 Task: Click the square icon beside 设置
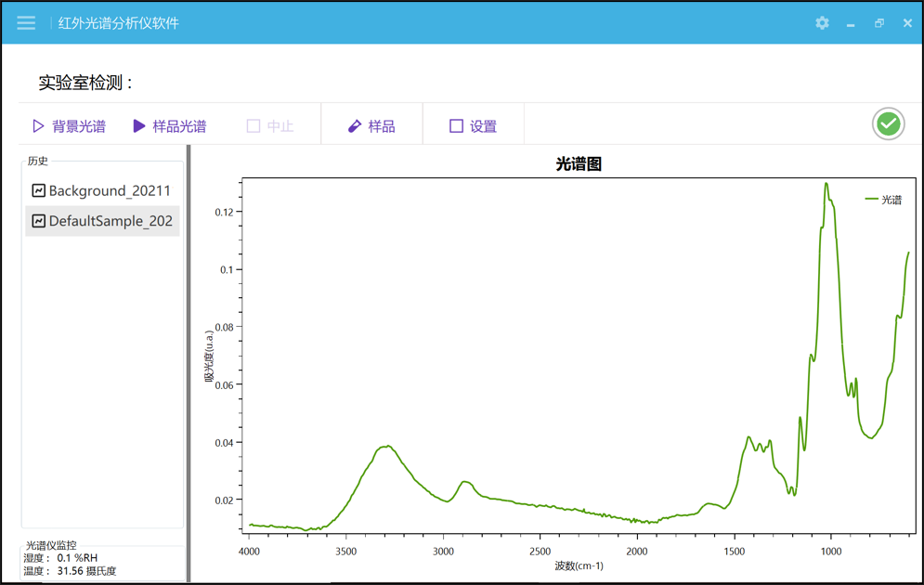(456, 126)
